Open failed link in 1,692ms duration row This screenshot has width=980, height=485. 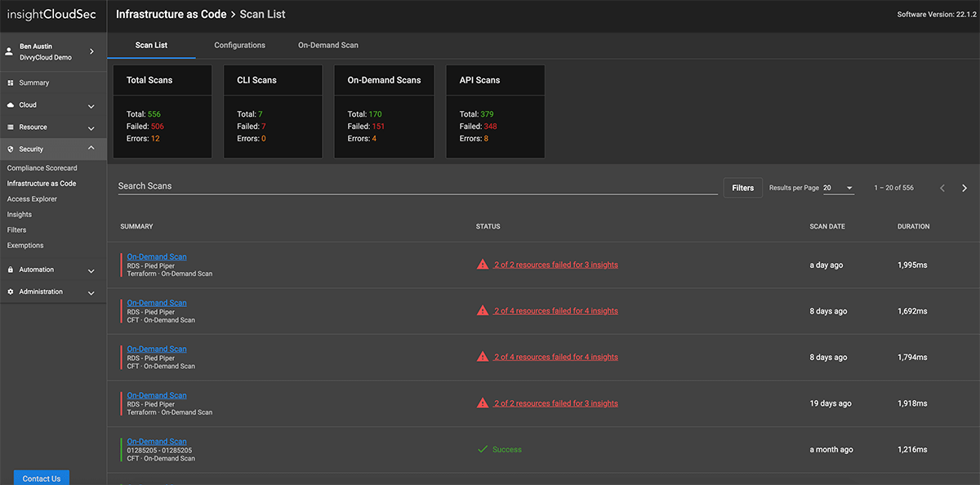tap(556, 311)
